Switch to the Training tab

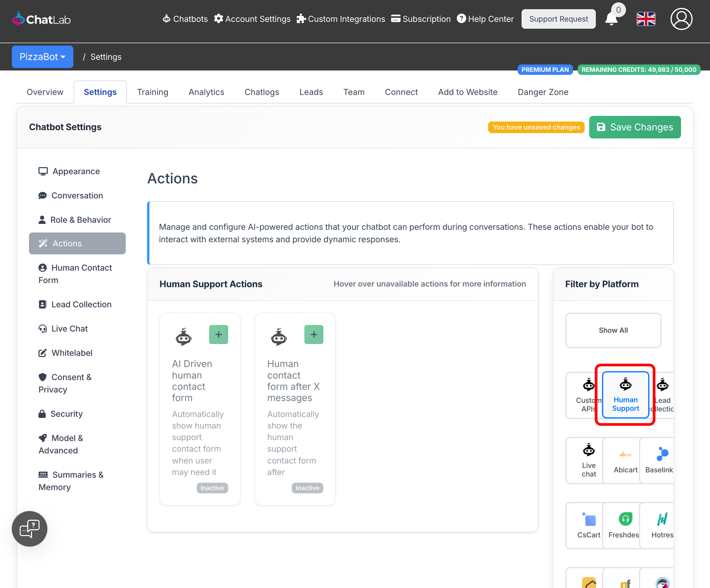[x=152, y=92]
